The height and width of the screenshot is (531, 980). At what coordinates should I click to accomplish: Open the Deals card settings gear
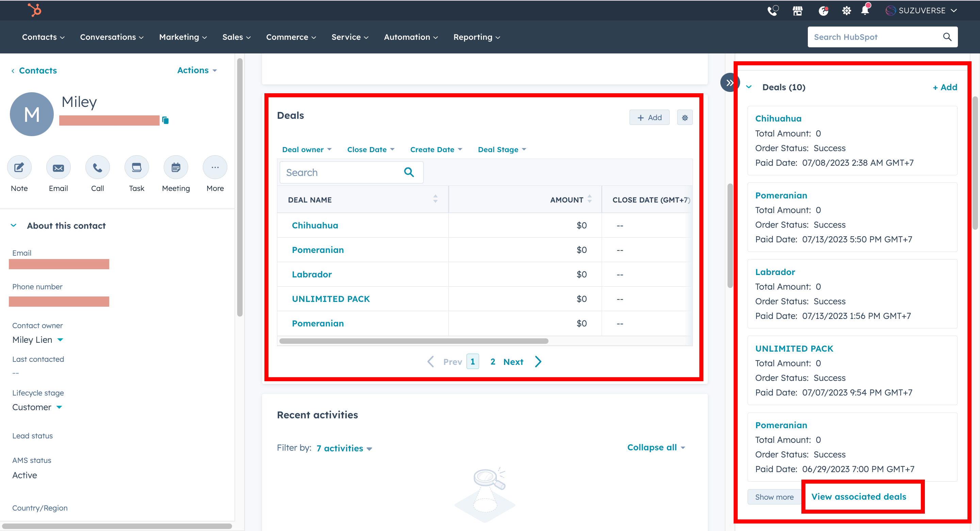point(685,118)
